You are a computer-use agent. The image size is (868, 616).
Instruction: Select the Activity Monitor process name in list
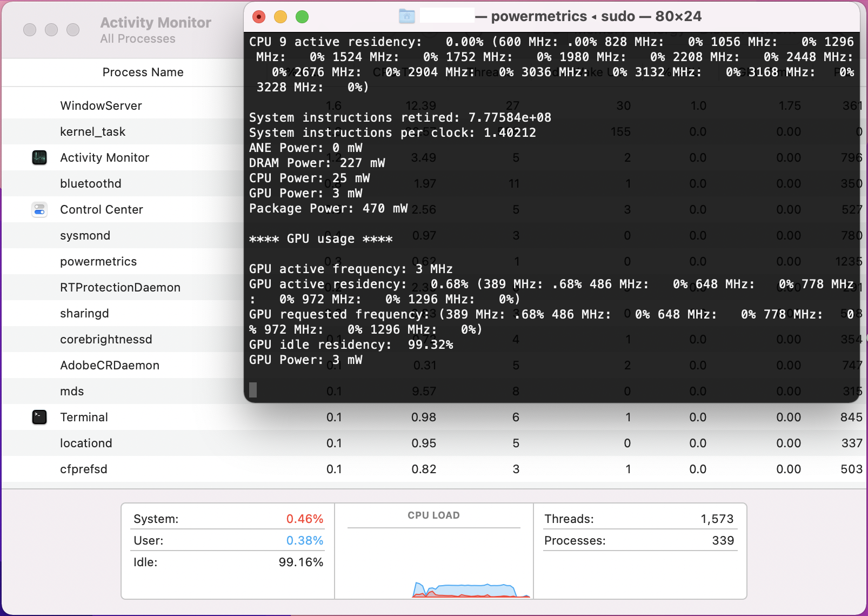point(105,157)
